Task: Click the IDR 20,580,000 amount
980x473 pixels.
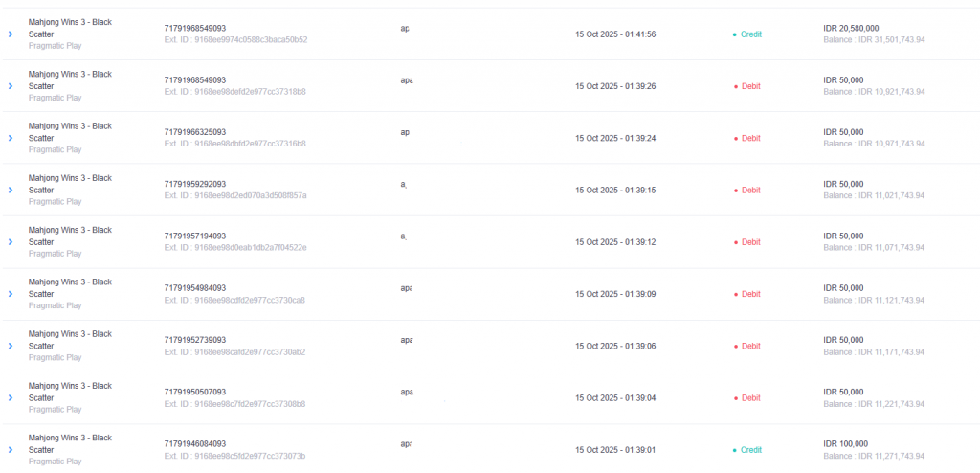Action: 851,29
